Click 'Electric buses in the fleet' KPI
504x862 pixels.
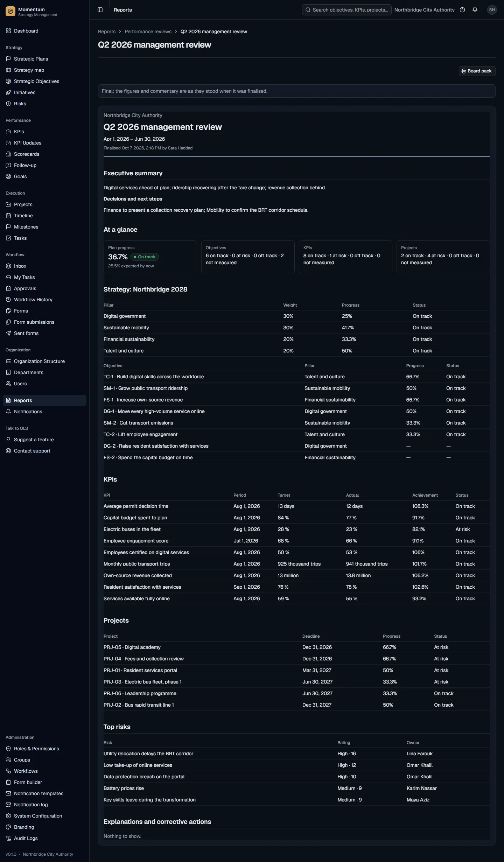tap(132, 529)
